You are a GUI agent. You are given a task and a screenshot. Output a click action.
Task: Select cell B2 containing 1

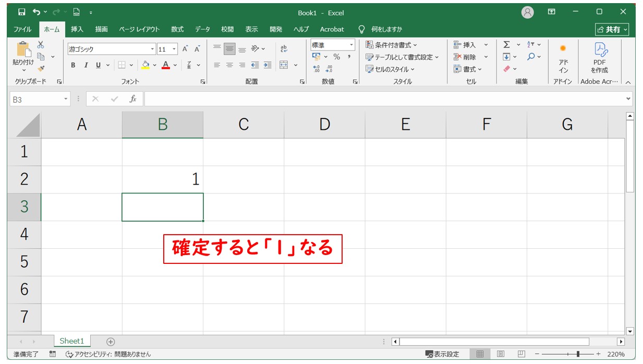[163, 179]
